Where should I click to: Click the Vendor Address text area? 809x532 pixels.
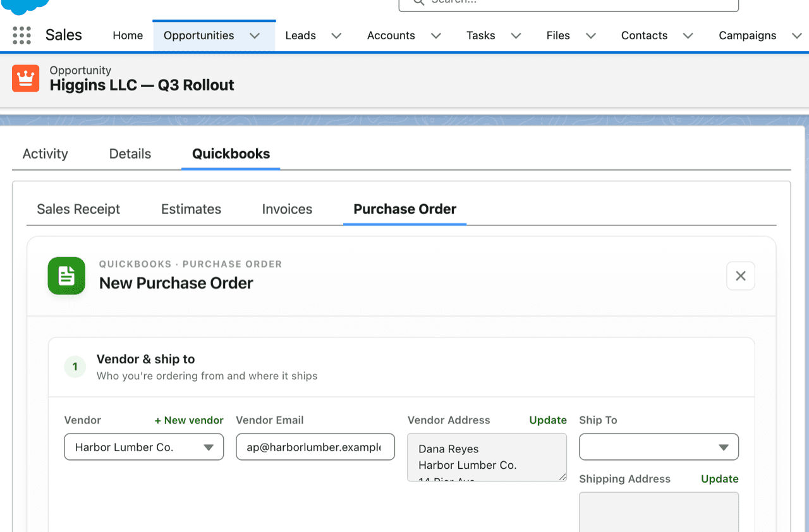click(487, 457)
